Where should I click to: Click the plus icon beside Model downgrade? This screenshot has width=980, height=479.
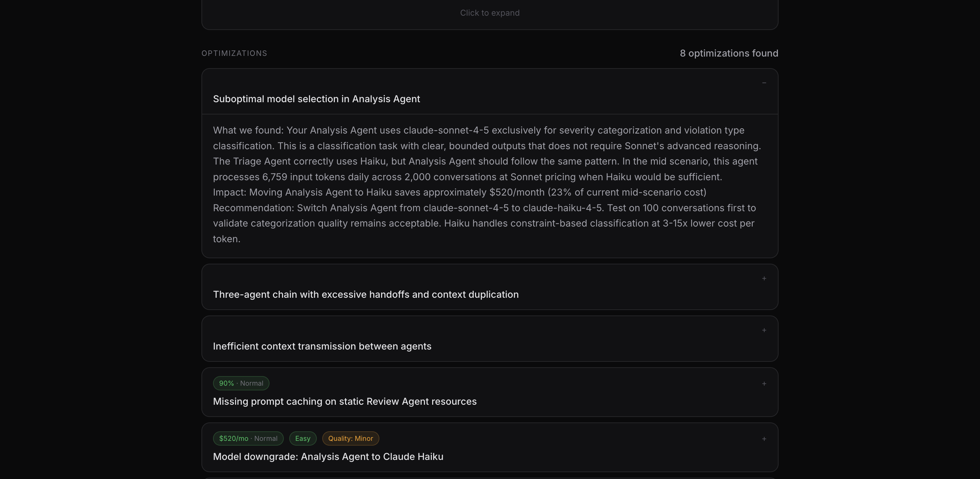point(764,439)
